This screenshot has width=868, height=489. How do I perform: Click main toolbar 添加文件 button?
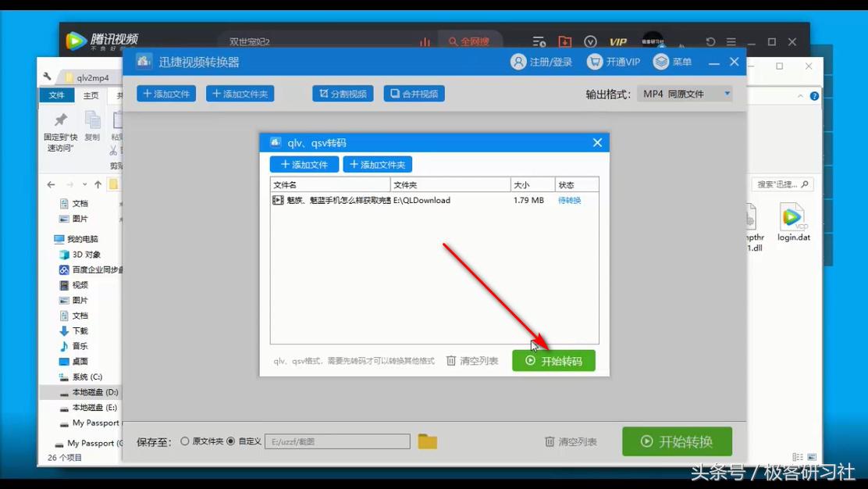(x=166, y=94)
